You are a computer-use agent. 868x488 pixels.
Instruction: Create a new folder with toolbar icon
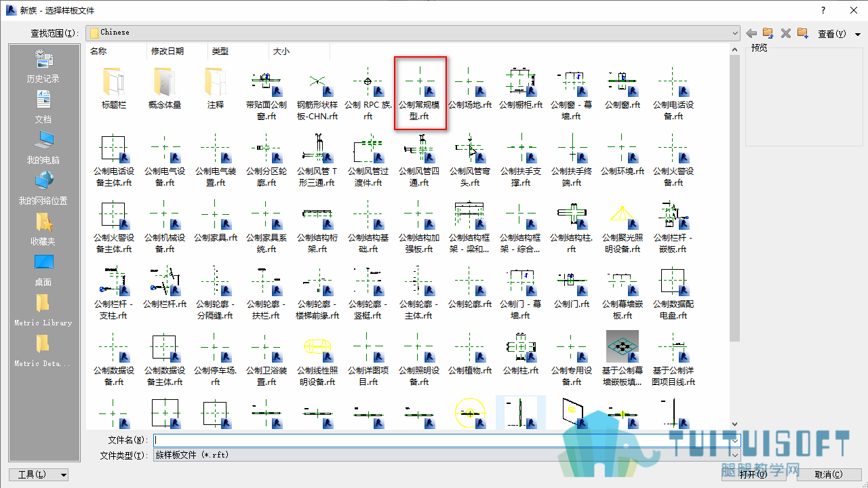803,33
